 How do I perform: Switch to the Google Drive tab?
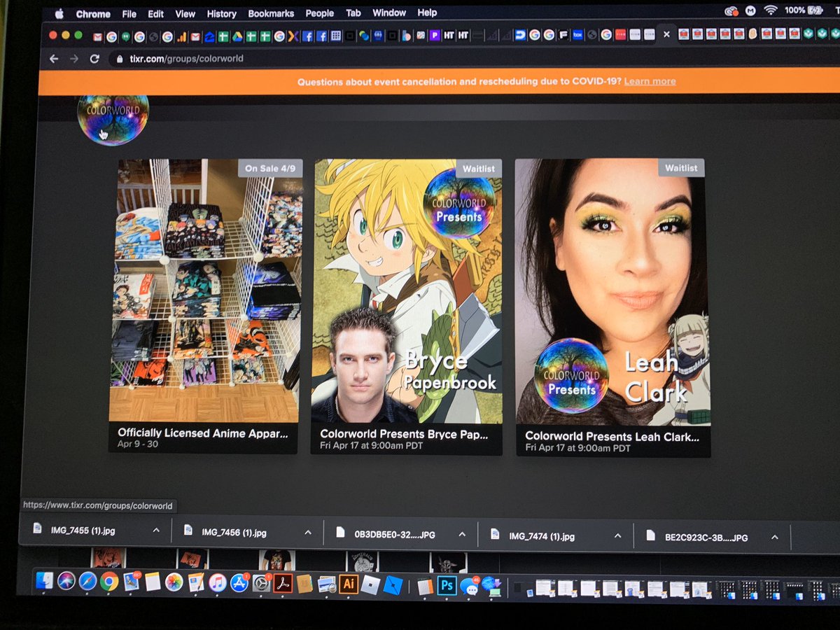[x=237, y=36]
